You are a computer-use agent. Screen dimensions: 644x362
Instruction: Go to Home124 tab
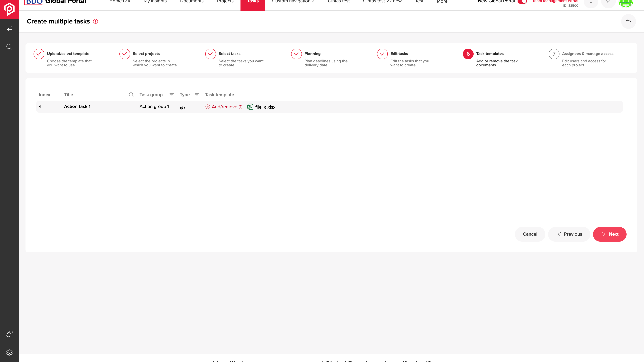click(120, 2)
